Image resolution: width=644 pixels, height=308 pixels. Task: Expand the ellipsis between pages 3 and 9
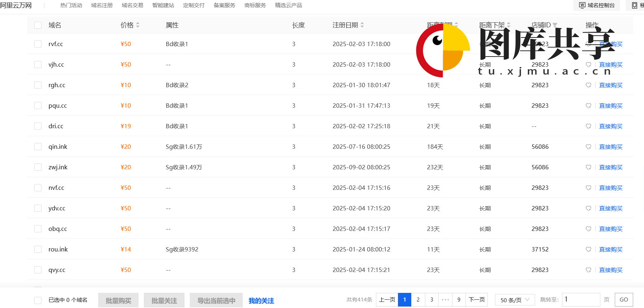[x=445, y=300]
